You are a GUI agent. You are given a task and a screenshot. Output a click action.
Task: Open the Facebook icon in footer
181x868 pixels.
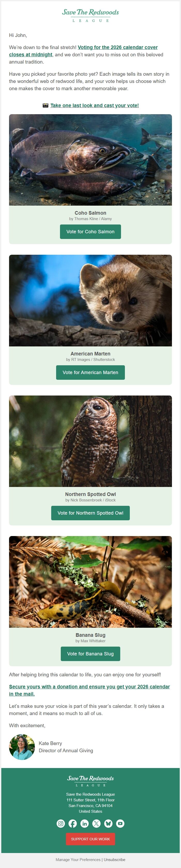click(72, 824)
